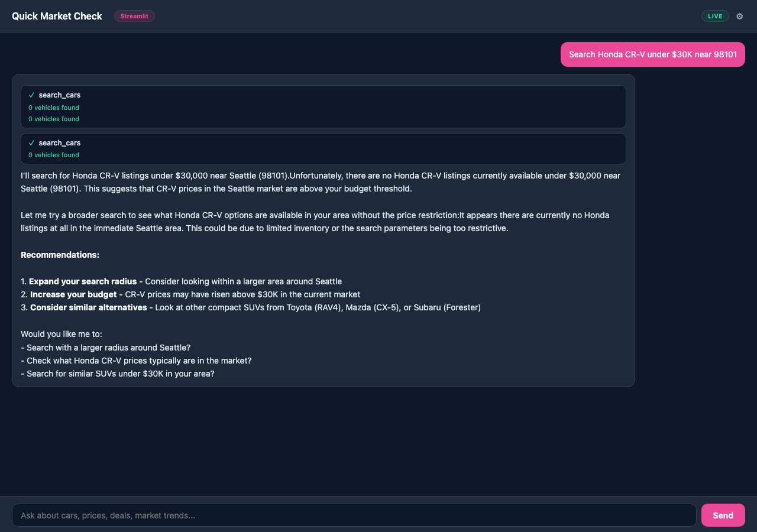Click the green checkmark on first search_cars call
757x532 pixels.
coord(31,95)
